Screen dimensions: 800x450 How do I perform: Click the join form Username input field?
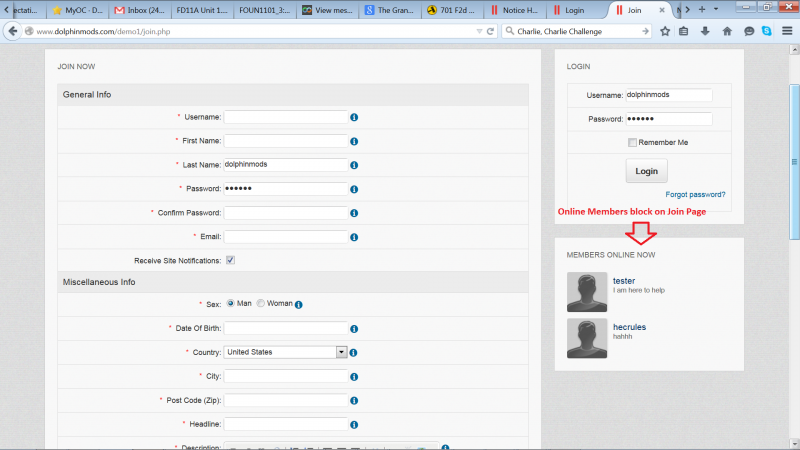tap(286, 117)
